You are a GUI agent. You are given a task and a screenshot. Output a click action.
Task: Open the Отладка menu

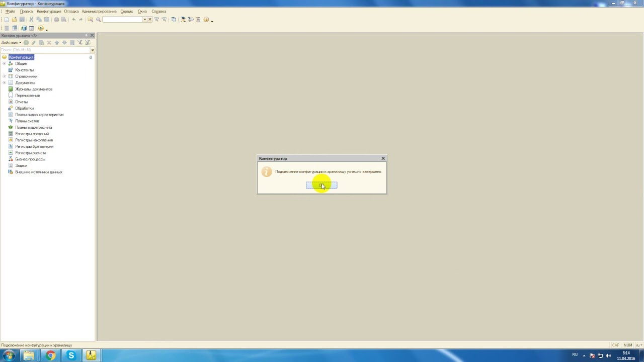pyautogui.click(x=71, y=11)
